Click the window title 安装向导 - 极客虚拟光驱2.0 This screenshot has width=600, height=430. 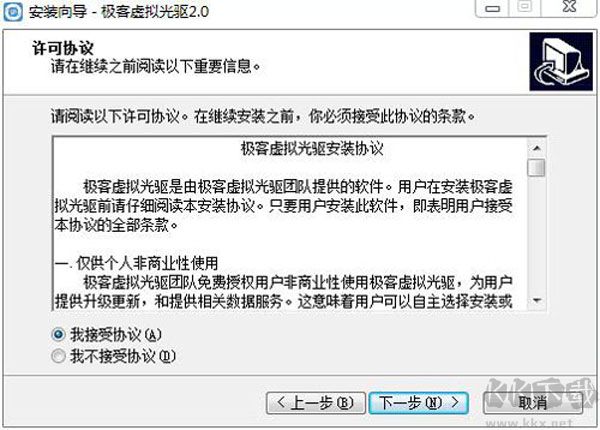[119, 11]
